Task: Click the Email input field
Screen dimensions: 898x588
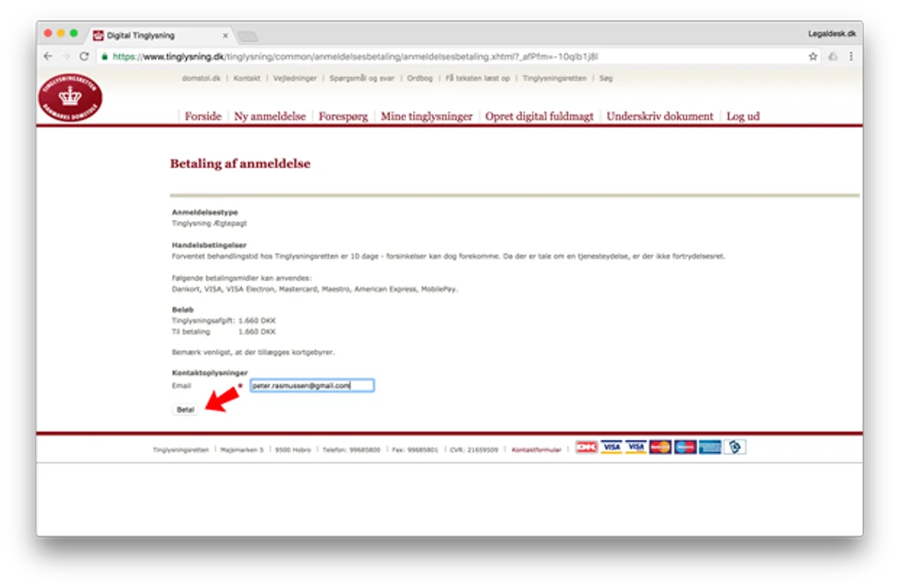Action: (x=312, y=386)
